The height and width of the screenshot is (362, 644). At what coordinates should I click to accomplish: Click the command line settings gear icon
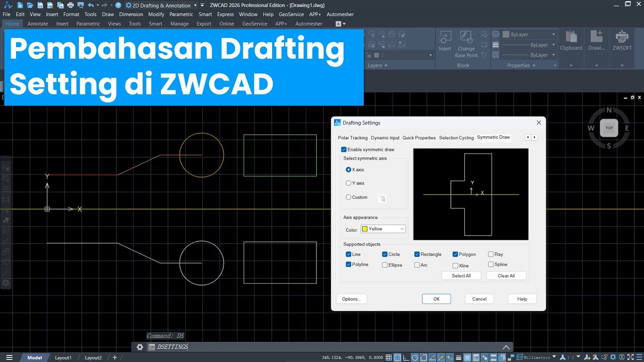point(140,347)
